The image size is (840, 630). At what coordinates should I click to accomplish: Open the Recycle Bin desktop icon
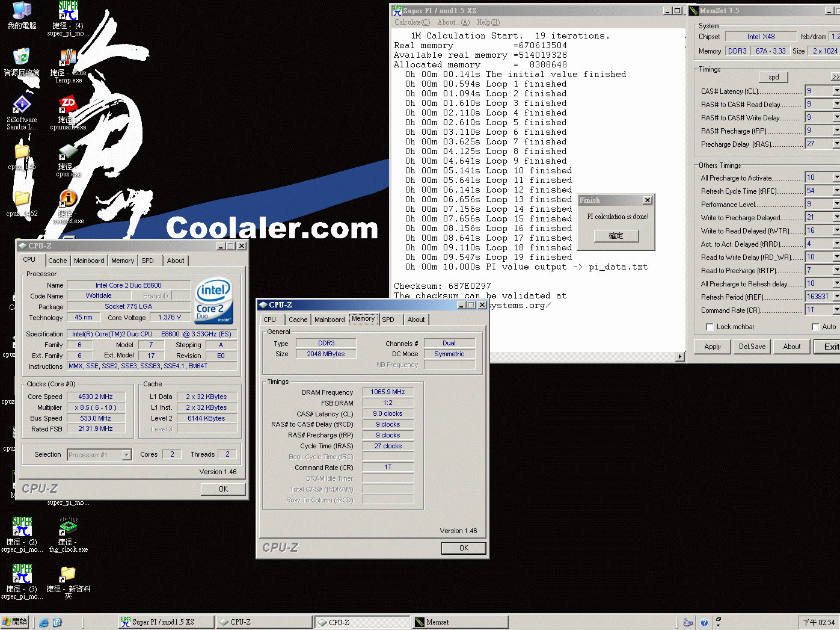[22, 62]
